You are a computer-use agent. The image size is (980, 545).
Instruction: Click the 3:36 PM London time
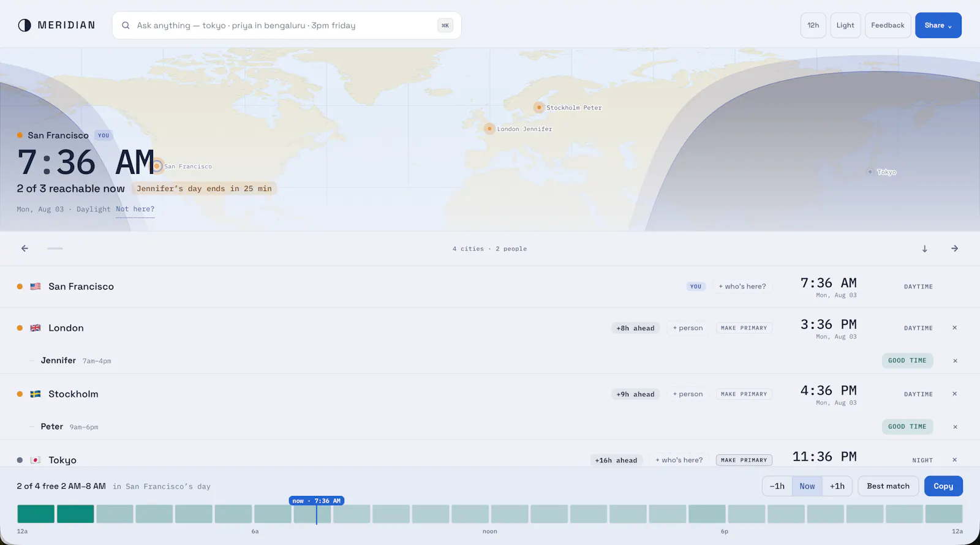(829, 325)
